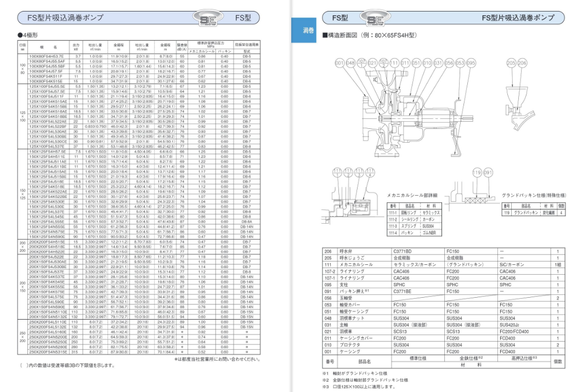
Task: Click the left page title FS型片吸込渦巻ポンプ
Action: tap(65, 18)
